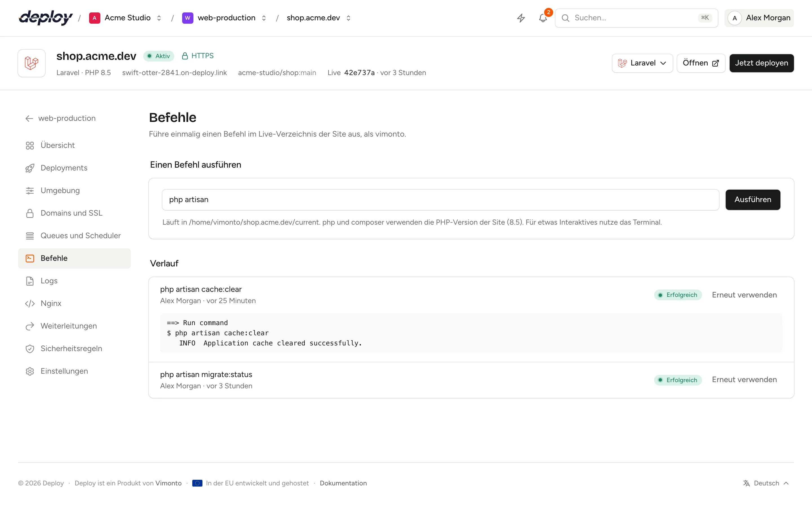Reuse the php artisan cache:clear command
The height and width of the screenshot is (508, 812).
coord(744,295)
